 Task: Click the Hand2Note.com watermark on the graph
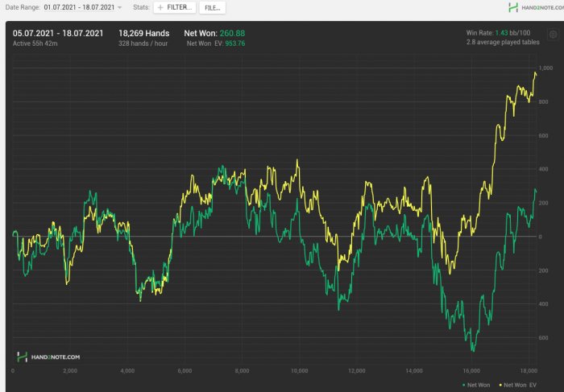[48, 357]
